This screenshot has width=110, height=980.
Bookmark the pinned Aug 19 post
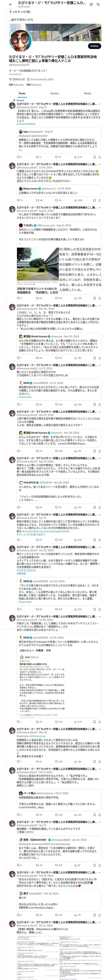point(95,157)
